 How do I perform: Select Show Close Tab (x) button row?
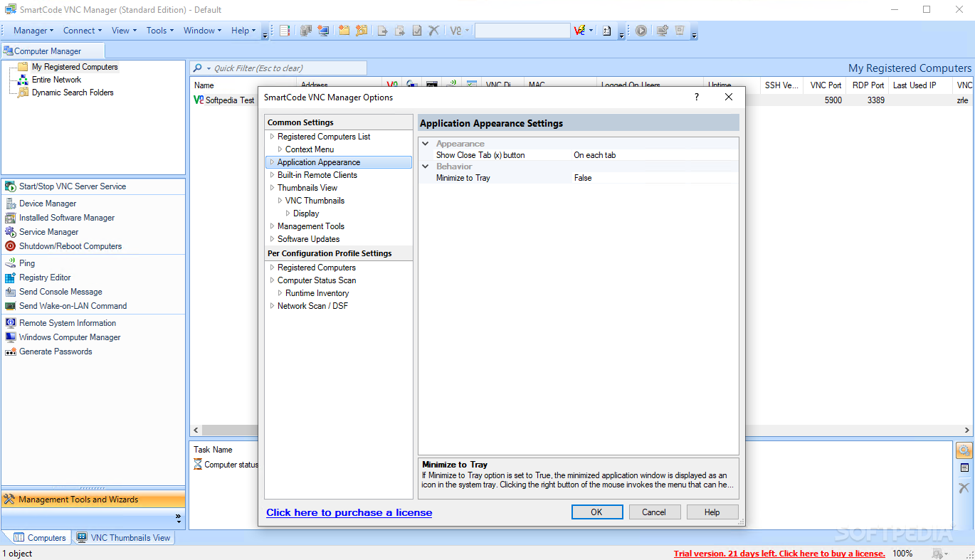pos(579,155)
